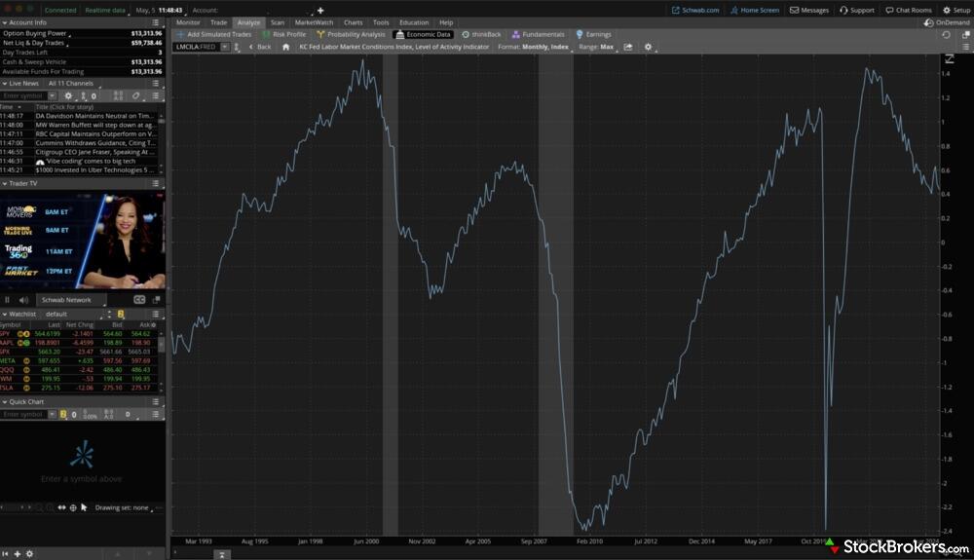Pause the Trader TV stream
Screen dimensions: 974x560
[x=8, y=300]
